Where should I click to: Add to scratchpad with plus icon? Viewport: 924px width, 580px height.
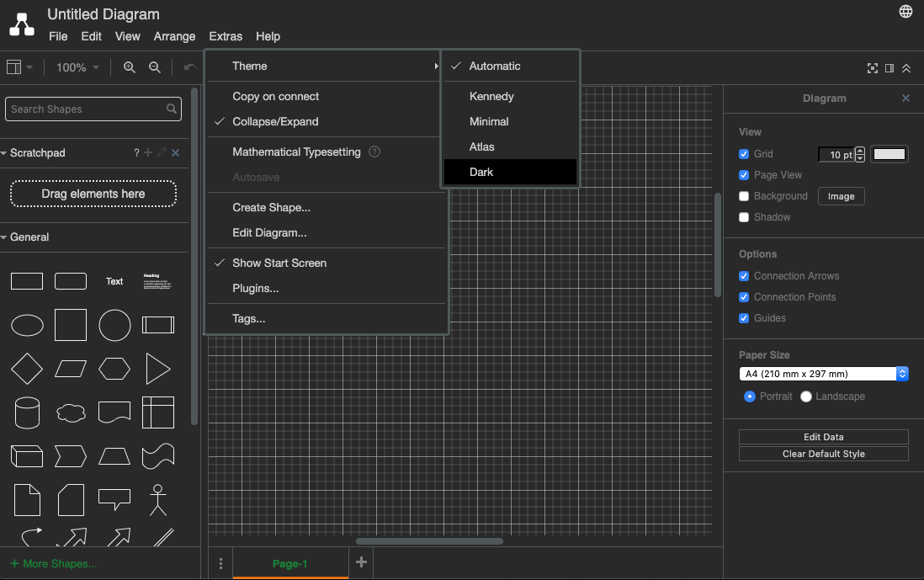click(x=148, y=152)
